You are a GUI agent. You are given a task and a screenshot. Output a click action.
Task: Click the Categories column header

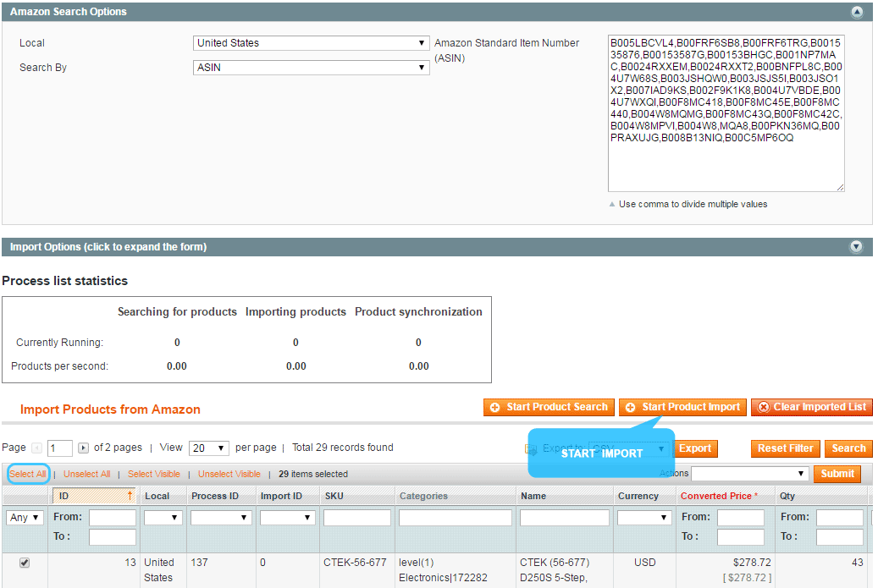coord(423,497)
